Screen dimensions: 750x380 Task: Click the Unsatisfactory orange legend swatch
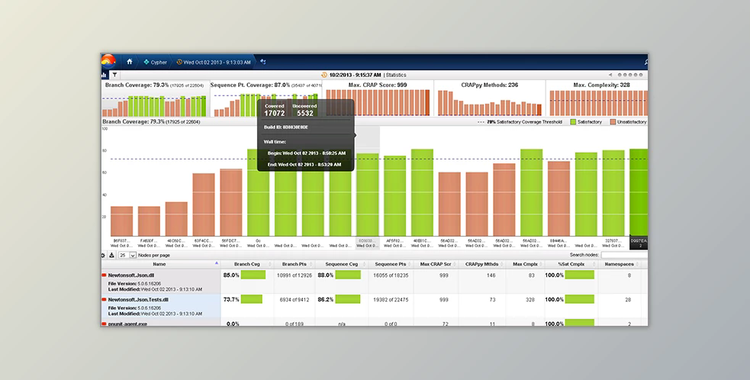click(613, 122)
